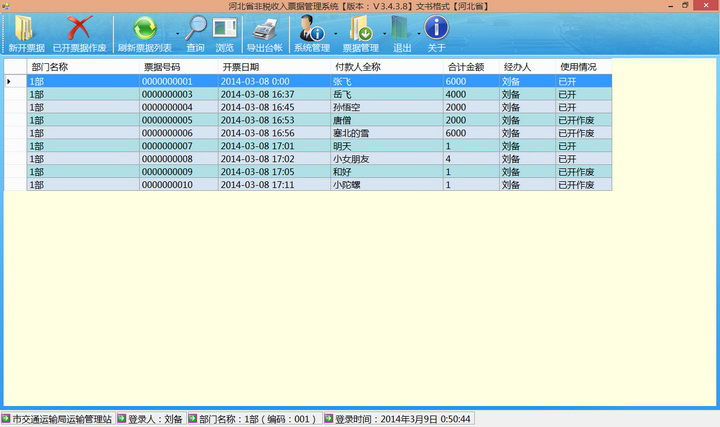Click status bar 部门名称：1部 entry
This screenshot has width=720, height=427.
pyautogui.click(x=257, y=419)
